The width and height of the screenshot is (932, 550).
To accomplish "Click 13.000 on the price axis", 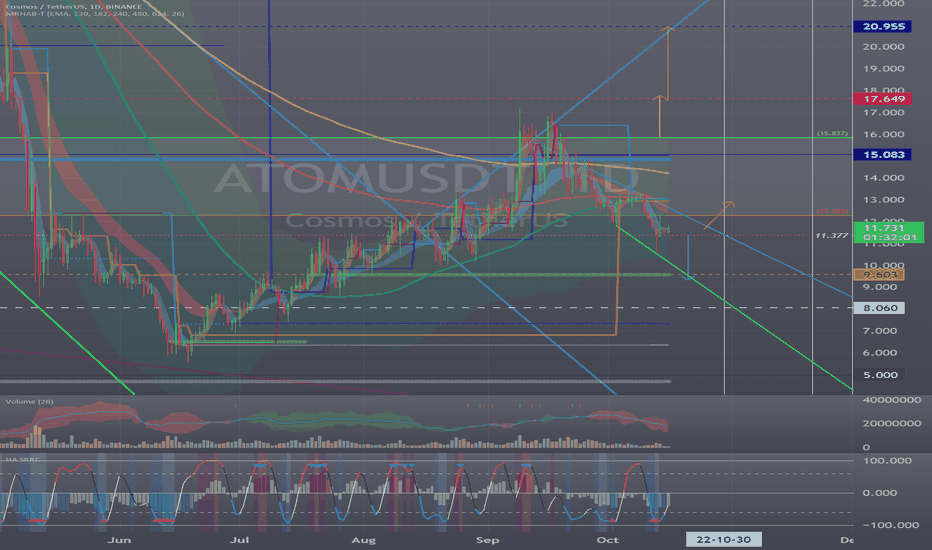I will [x=884, y=200].
